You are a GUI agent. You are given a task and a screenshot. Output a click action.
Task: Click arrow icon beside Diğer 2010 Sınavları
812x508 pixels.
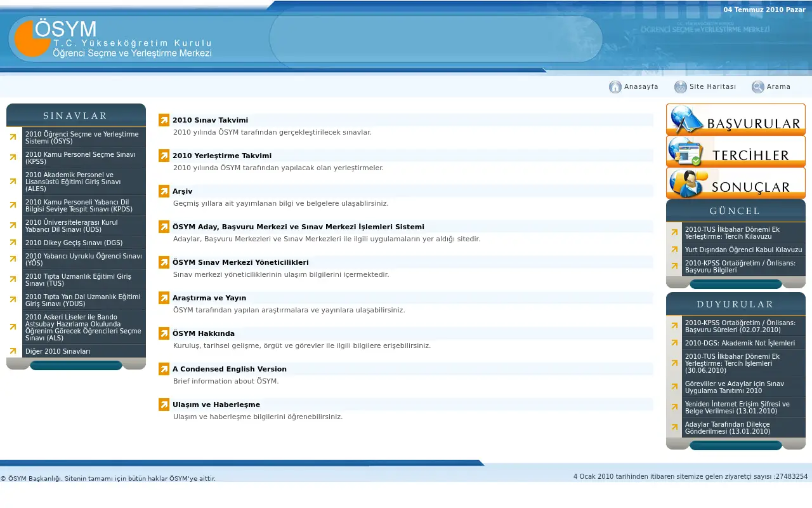(13, 351)
